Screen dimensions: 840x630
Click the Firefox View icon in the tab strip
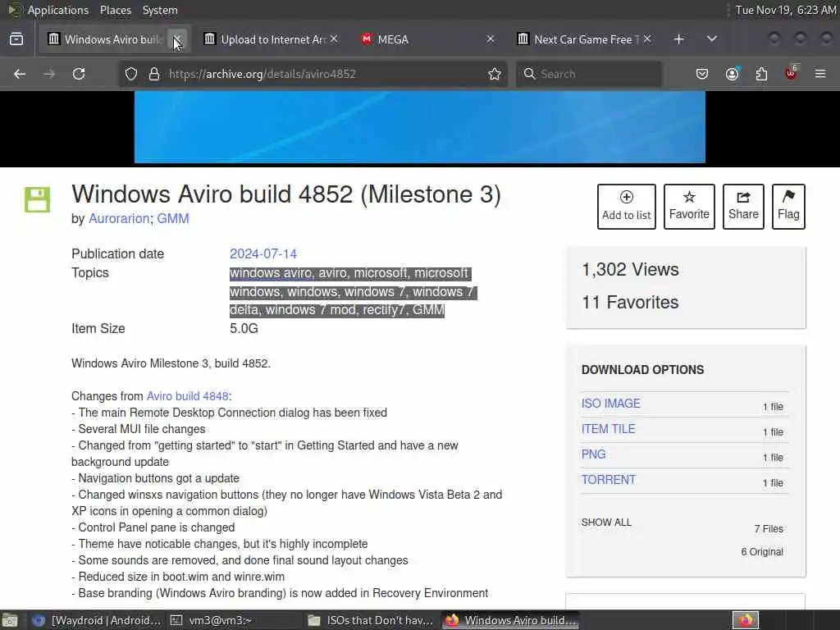coord(16,39)
